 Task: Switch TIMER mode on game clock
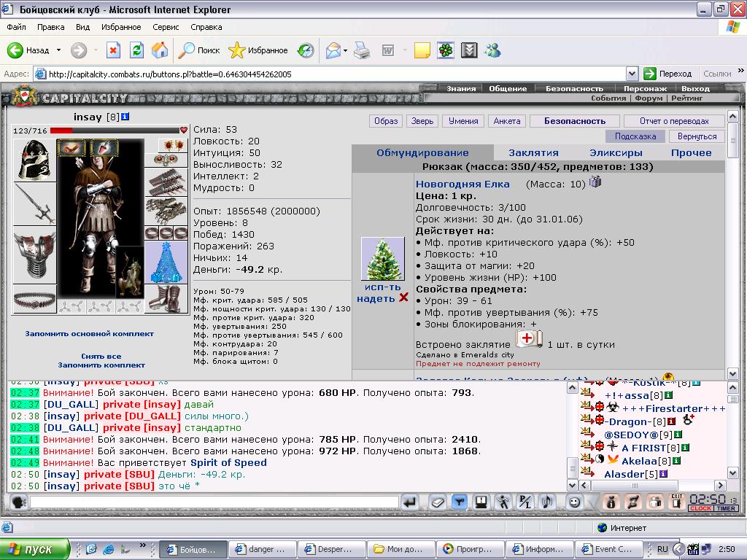726,508
